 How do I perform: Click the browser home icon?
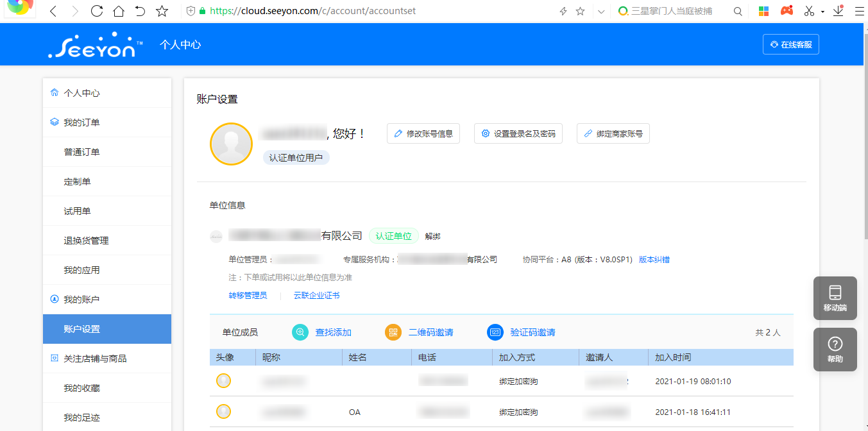118,11
